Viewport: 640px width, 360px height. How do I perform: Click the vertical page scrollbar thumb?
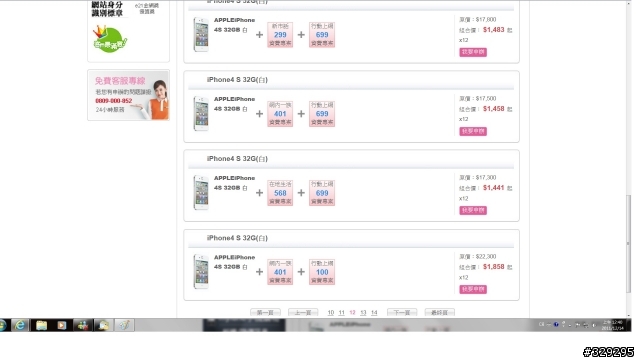(629, 244)
